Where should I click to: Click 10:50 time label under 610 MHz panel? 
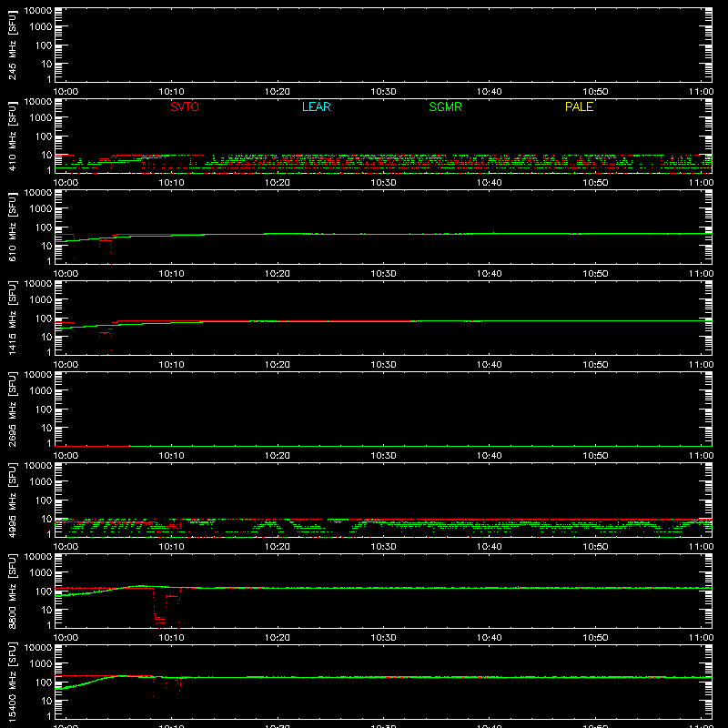point(595,274)
